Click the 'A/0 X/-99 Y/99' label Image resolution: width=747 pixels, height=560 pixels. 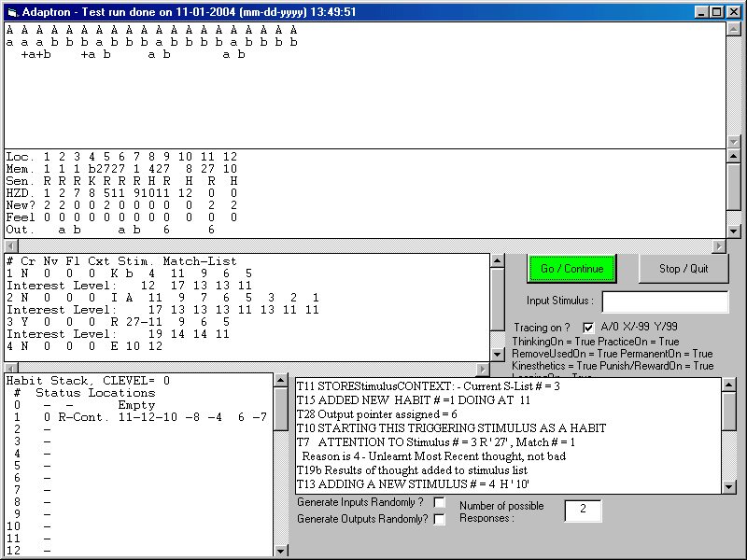point(639,327)
